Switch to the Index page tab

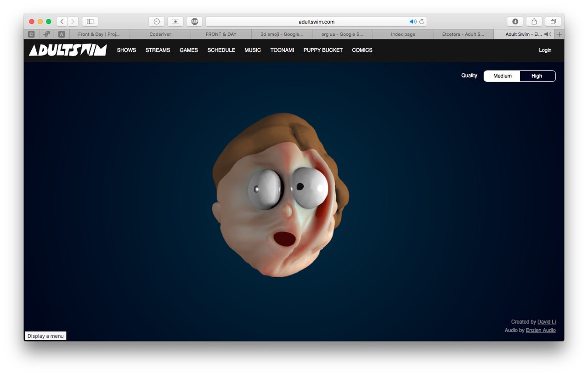(403, 34)
